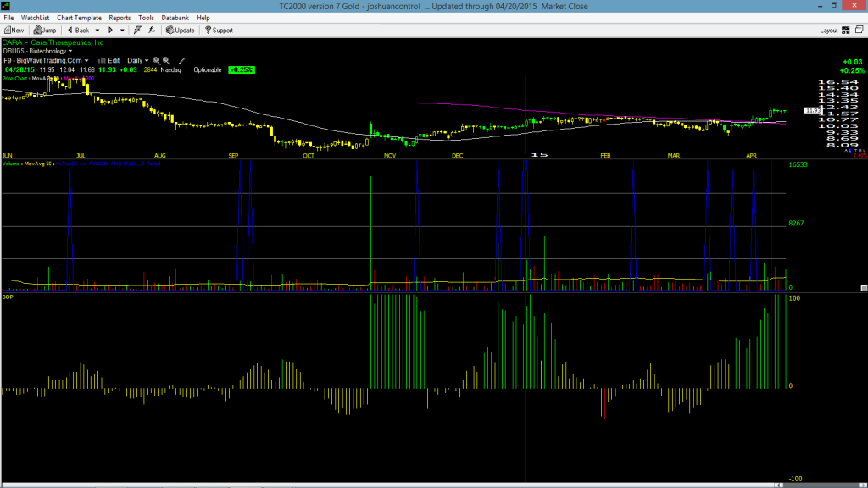Image resolution: width=868 pixels, height=488 pixels.
Task: Click the Forward navigation arrow
Action: point(111,30)
